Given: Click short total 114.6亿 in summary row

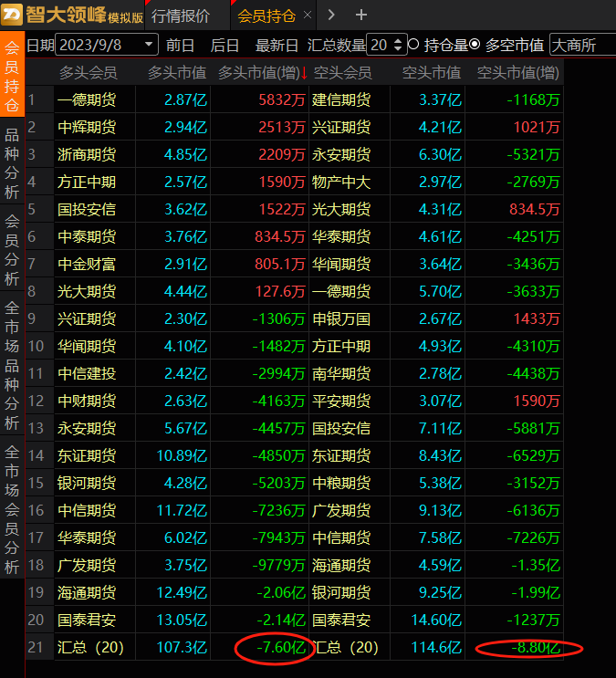Looking at the screenshot, I should point(436,647).
